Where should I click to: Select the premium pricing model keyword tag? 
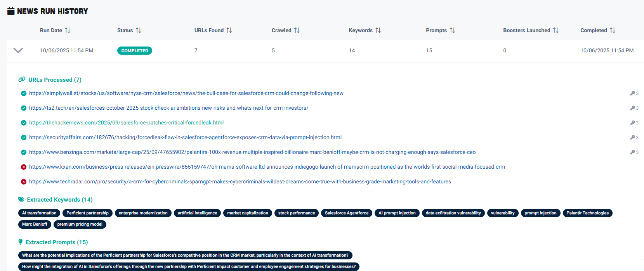[80, 224]
